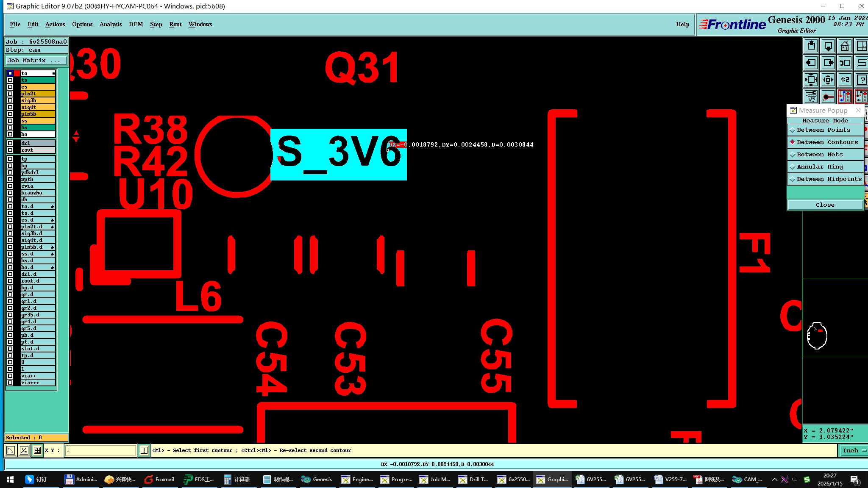Toggle the checkbox for layer sig3b
Image resolution: width=868 pixels, height=488 pixels.
pos(10,100)
